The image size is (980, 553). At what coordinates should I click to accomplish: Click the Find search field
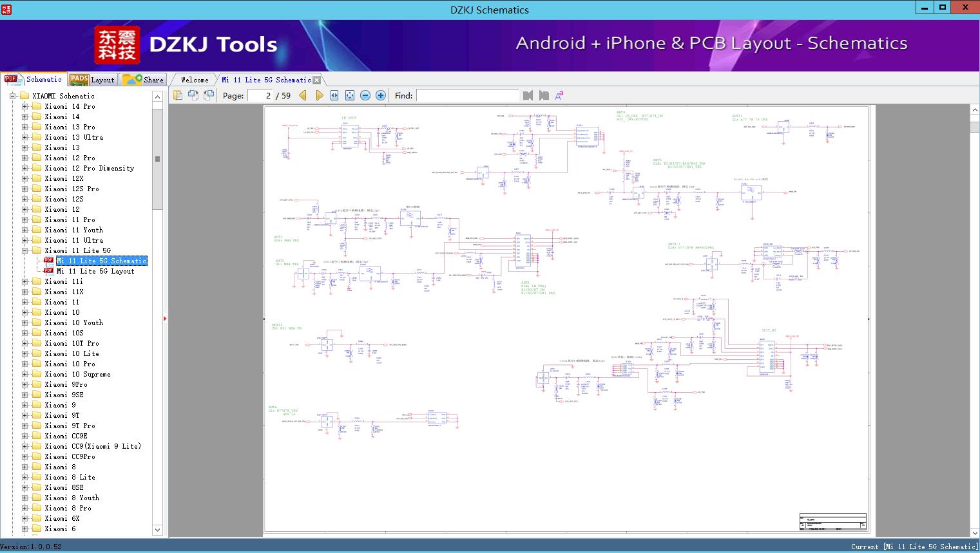tap(467, 95)
